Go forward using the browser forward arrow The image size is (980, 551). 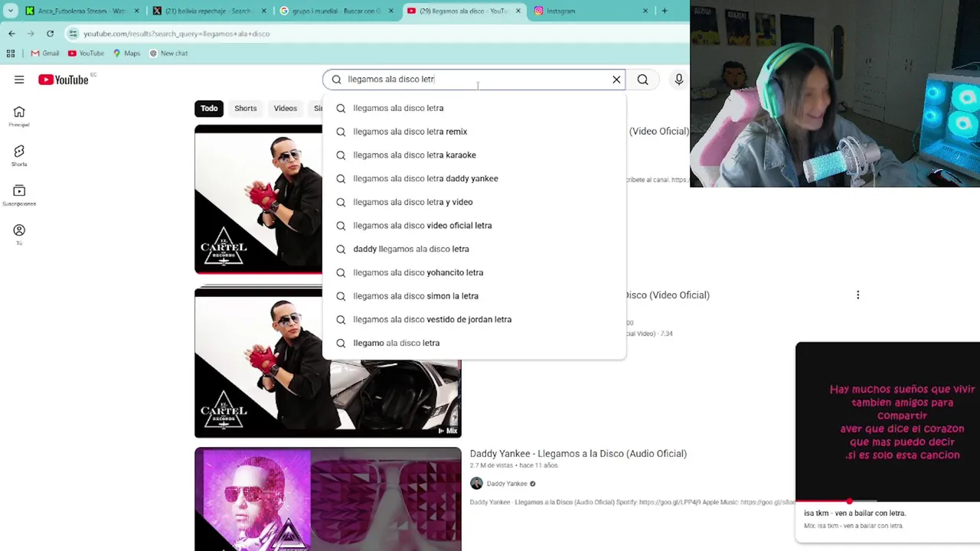(x=31, y=34)
